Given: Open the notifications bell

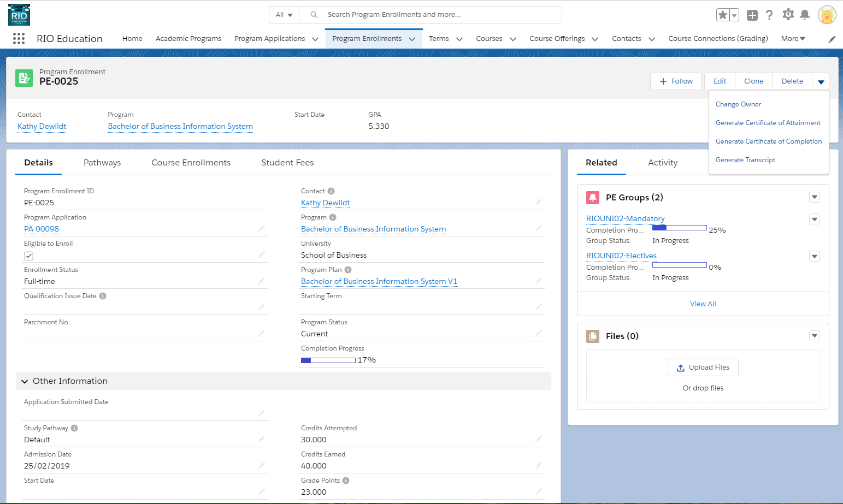Looking at the screenshot, I should (x=805, y=15).
